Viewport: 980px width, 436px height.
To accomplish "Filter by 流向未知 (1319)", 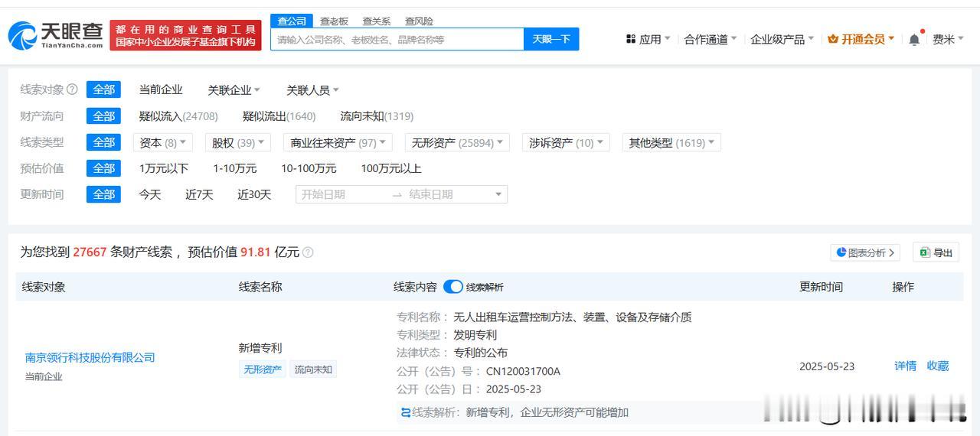I will [x=377, y=116].
